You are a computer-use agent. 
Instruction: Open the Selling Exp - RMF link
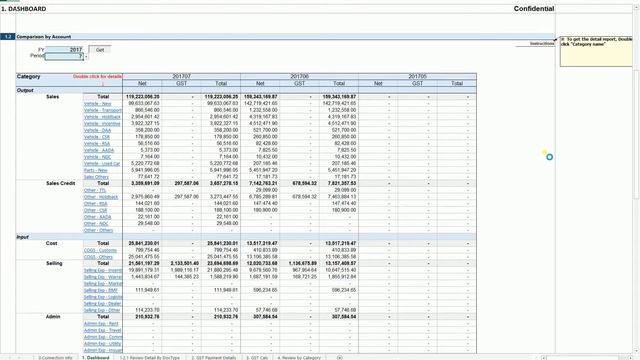coord(100,290)
